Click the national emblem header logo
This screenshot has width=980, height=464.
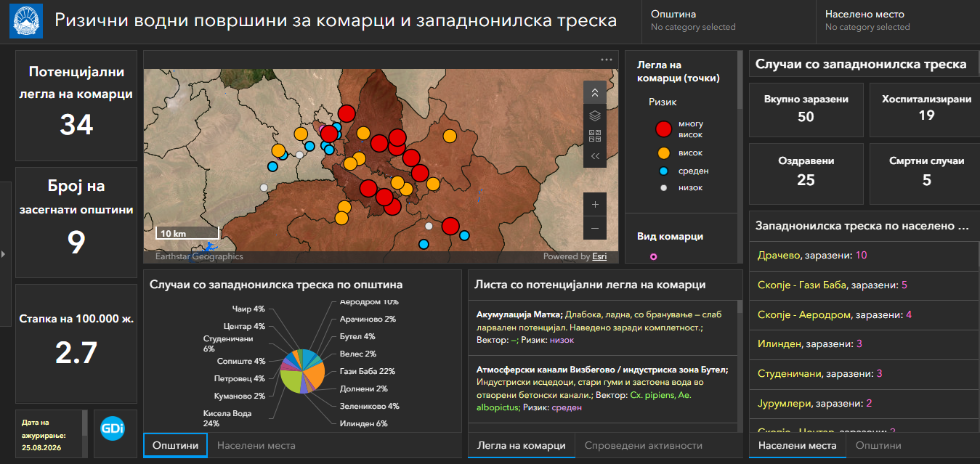(x=26, y=21)
